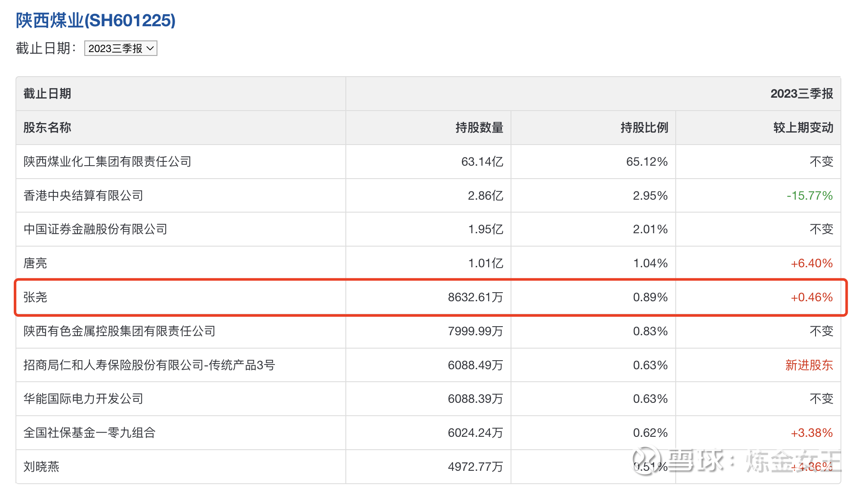The width and height of the screenshot is (868, 488).
Task: Click shareholder name 唐亮
Action: click(35, 263)
